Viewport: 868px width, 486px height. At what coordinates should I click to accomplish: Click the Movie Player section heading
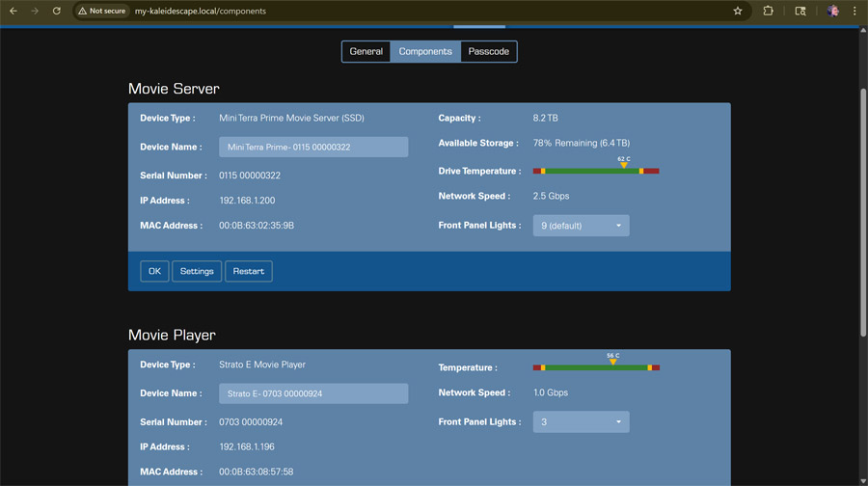173,335
